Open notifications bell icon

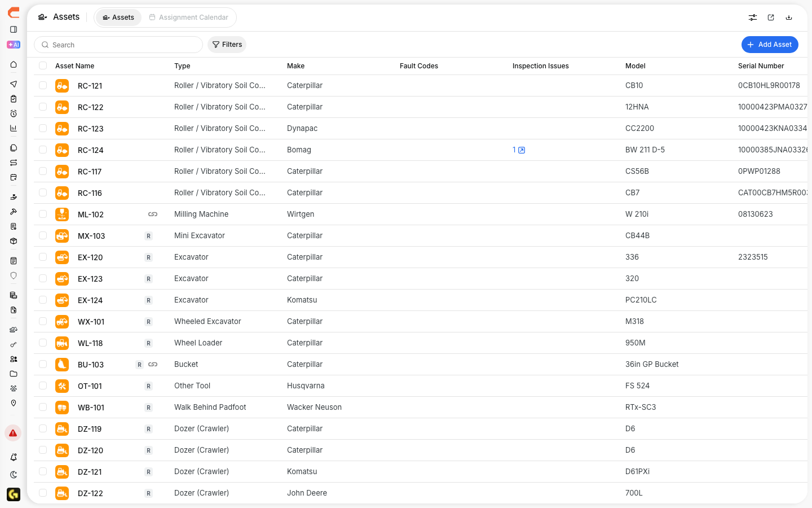pyautogui.click(x=14, y=457)
